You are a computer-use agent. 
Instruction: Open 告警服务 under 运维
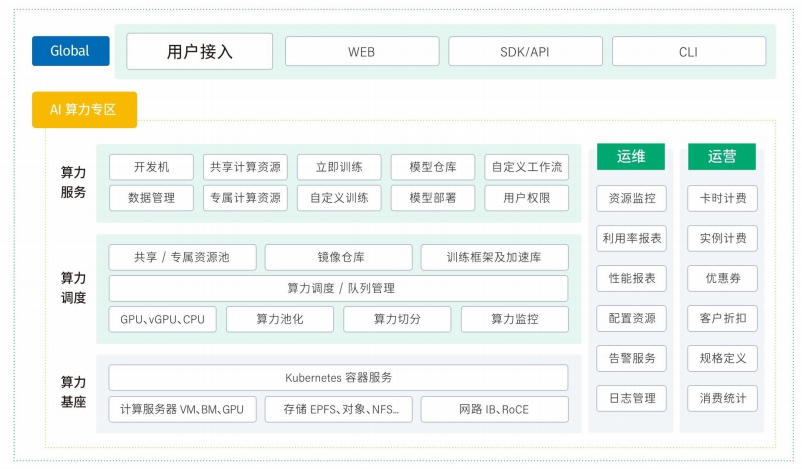(x=631, y=358)
